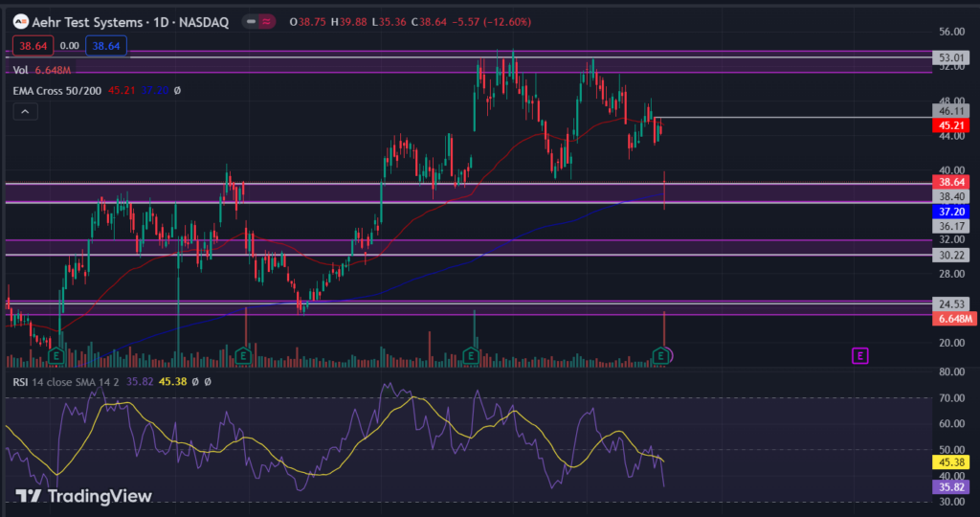Click the 46.11 price line label
Screen dimensions: 980x517
[x=950, y=111]
